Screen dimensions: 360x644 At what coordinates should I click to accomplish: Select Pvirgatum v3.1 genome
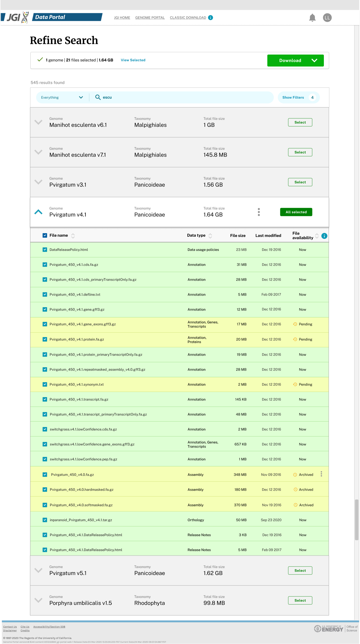[300, 182]
